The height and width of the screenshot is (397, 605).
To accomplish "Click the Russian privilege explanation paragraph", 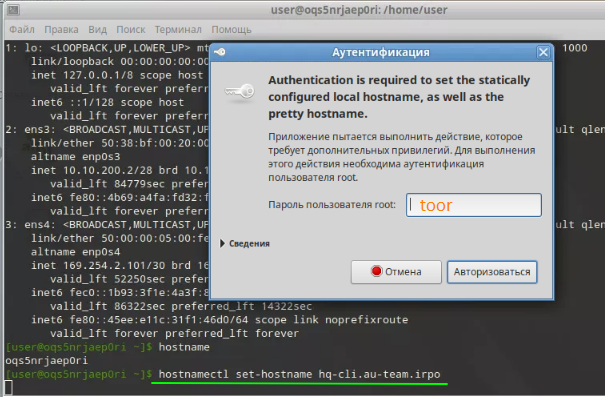I will [x=401, y=157].
